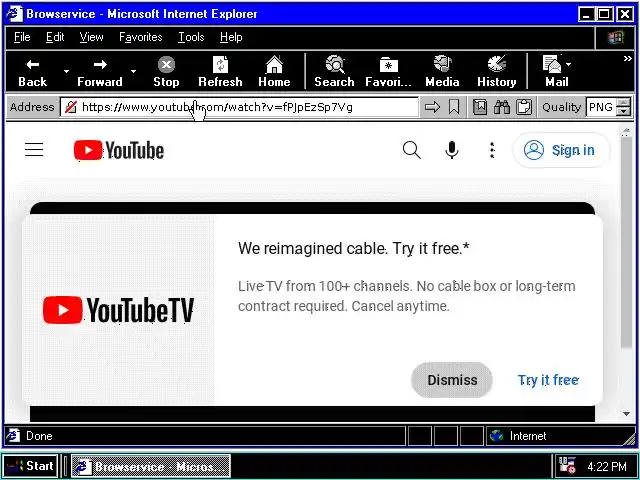
Task: Click the system tray icon near clock
Action: pyautogui.click(x=567, y=466)
